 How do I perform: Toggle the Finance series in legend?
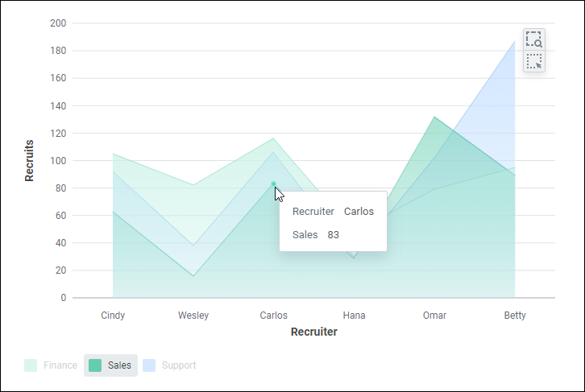[x=51, y=365]
